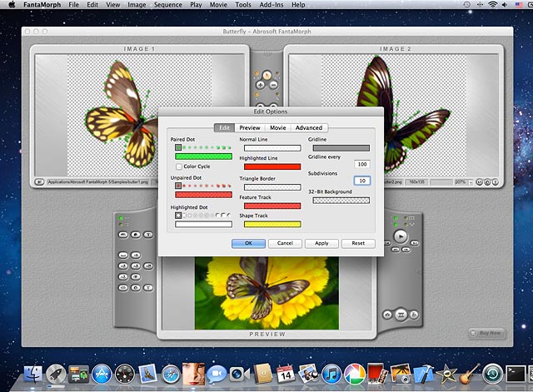Open the App Store icon in the dock

(x=102, y=374)
